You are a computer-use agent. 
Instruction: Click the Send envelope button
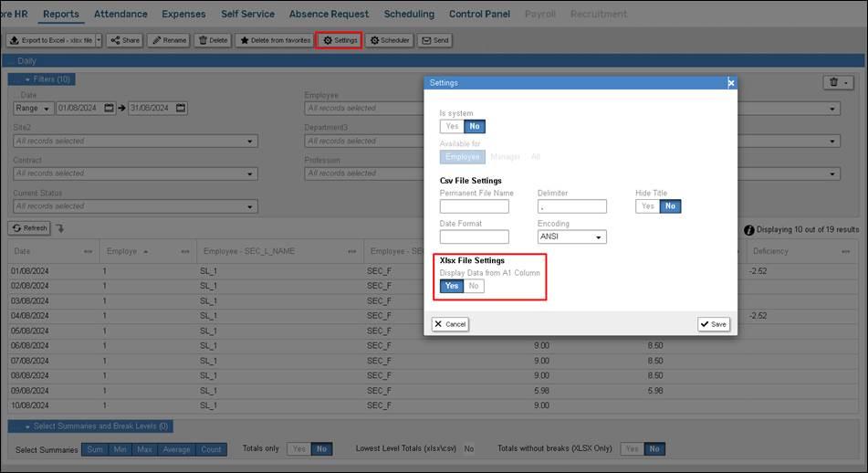[x=435, y=40]
